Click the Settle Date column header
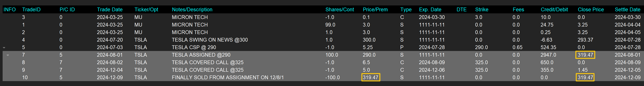The width and height of the screenshot is (644, 86). click(627, 10)
